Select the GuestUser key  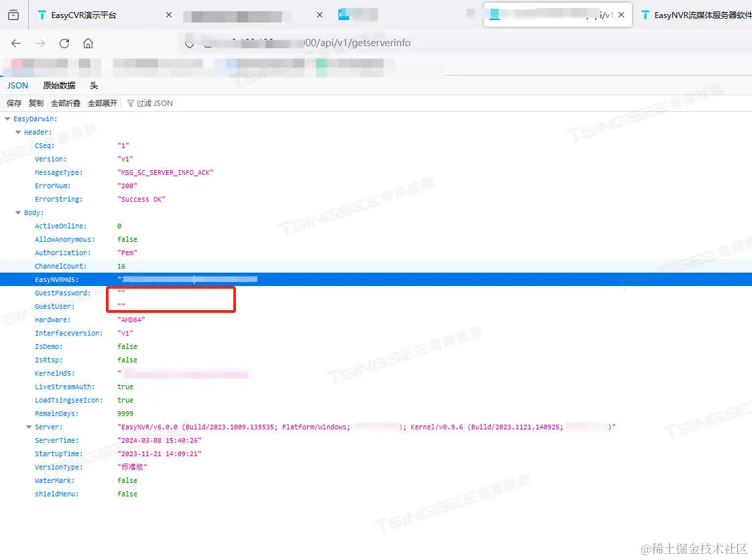[x=55, y=306]
